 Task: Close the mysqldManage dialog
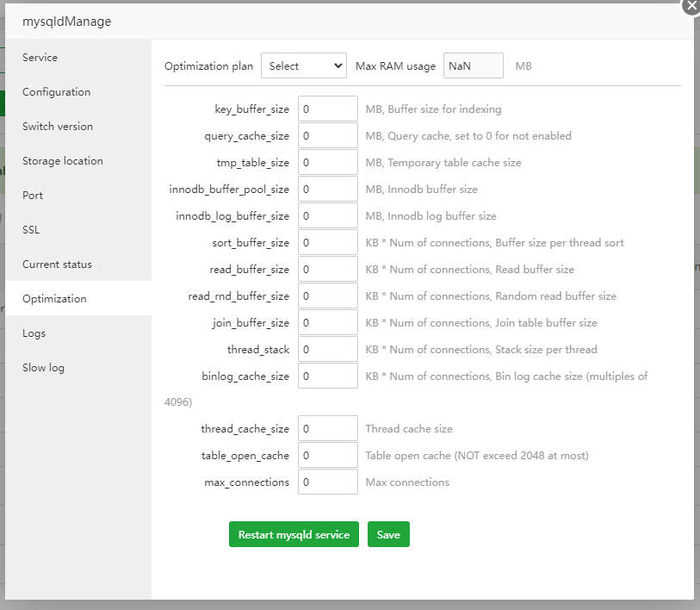691,5
